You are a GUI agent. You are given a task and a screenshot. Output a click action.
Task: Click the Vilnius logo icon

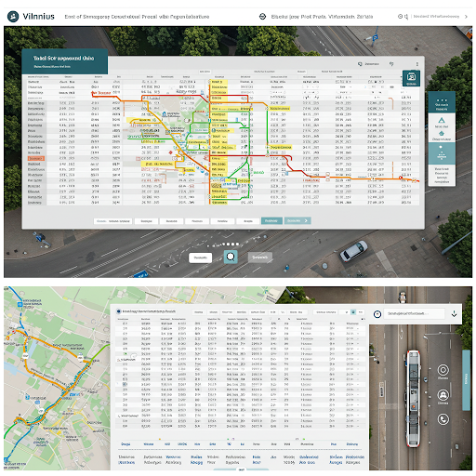pos(13,17)
